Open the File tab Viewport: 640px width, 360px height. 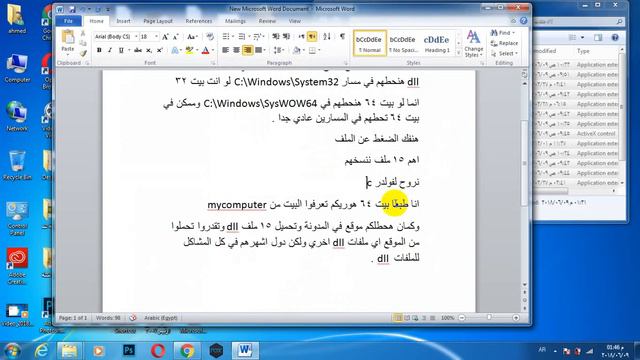click(68, 21)
